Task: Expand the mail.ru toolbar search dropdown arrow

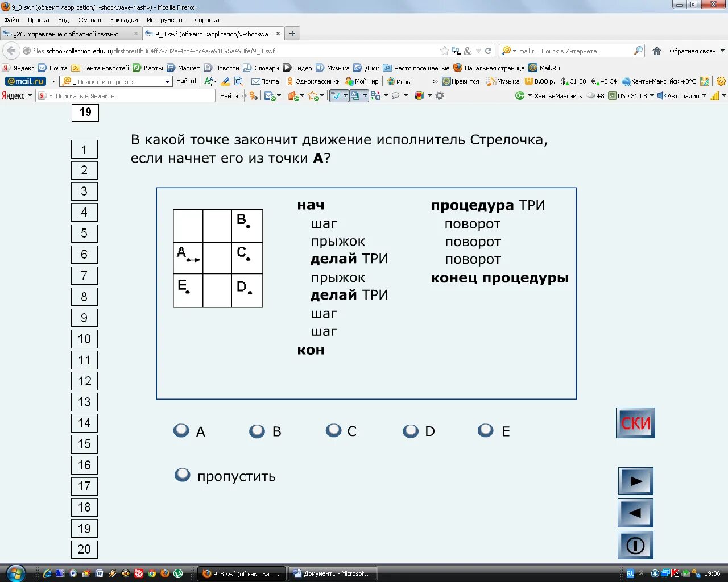Action: click(167, 81)
